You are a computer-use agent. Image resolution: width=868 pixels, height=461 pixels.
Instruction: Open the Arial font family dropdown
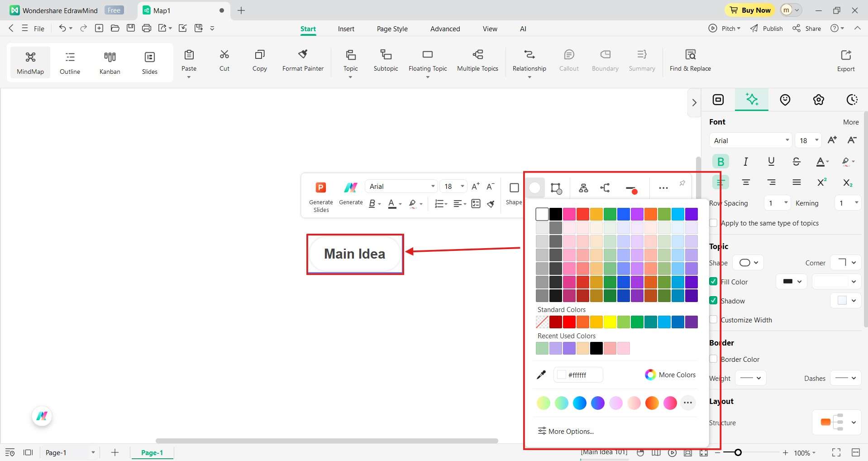750,140
